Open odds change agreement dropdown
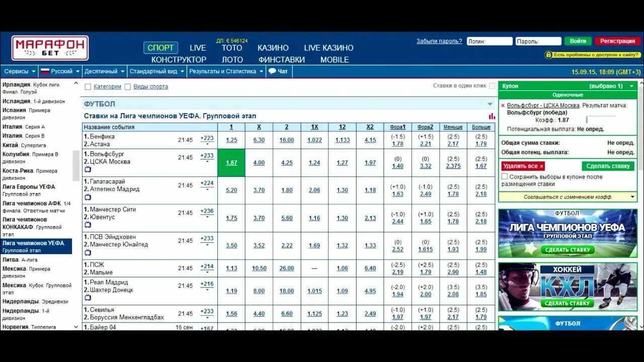This screenshot has height=362, width=644. 632,197
